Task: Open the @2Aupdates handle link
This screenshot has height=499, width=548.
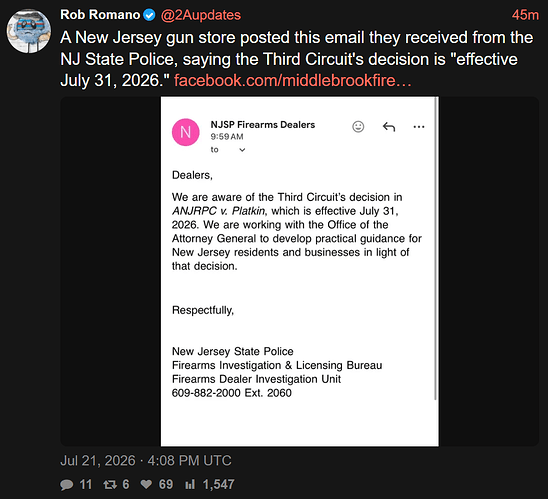Action: pos(201,15)
